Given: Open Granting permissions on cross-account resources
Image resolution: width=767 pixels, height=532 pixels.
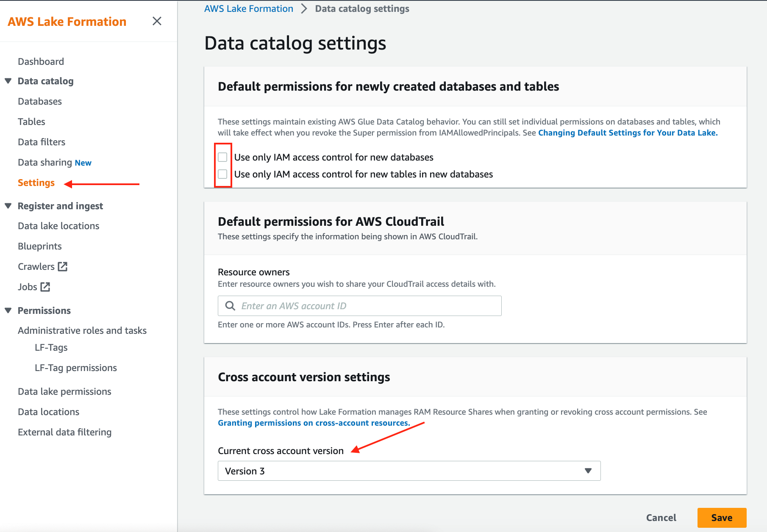Looking at the screenshot, I should (x=313, y=423).
